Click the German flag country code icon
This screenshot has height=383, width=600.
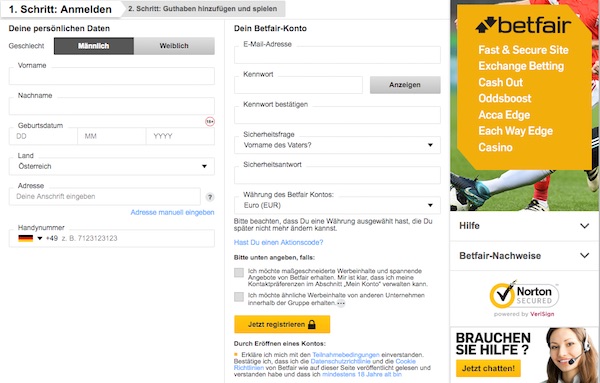pyautogui.click(x=26, y=238)
